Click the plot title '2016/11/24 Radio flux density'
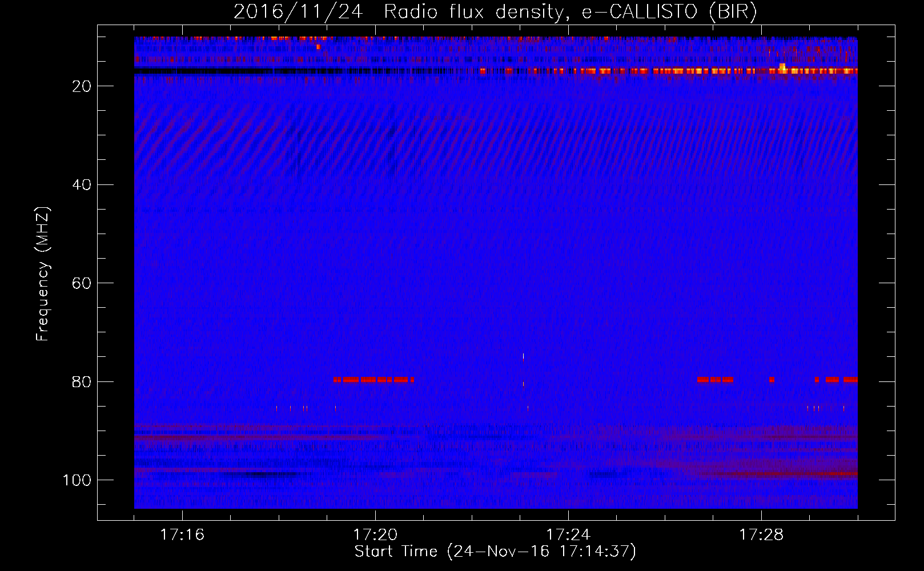 click(496, 11)
